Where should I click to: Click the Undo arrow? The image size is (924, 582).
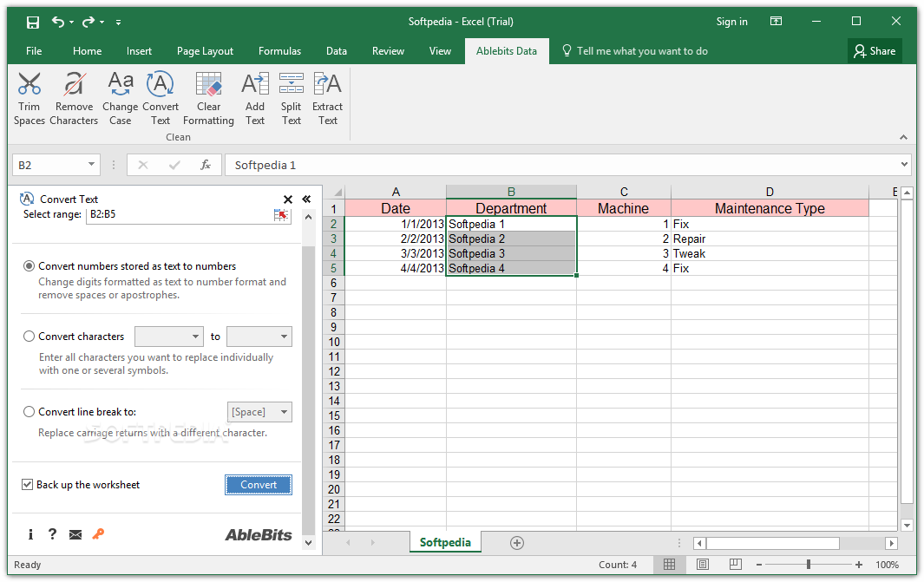click(x=58, y=22)
